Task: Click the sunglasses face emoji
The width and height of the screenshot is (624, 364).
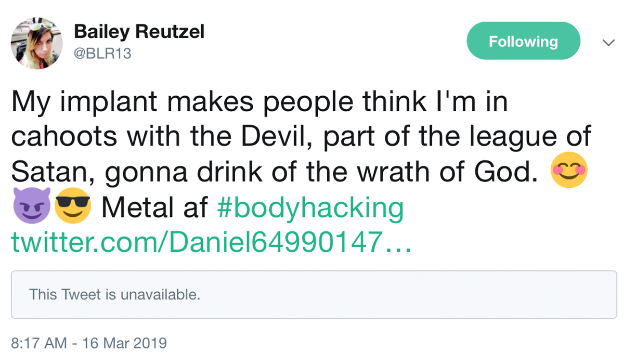Action: click(x=73, y=206)
